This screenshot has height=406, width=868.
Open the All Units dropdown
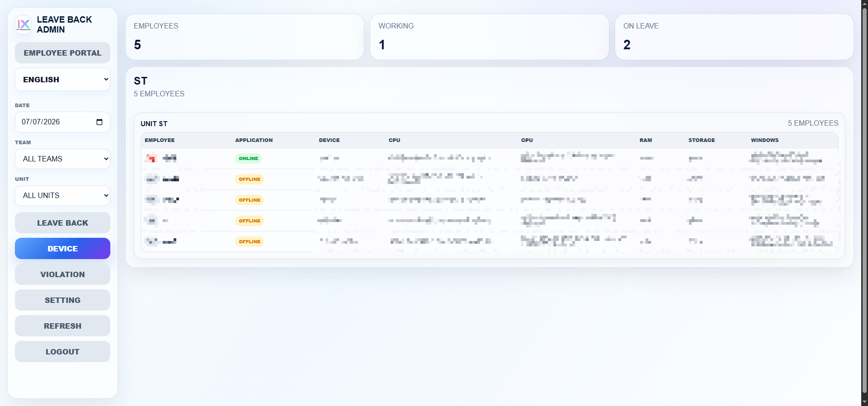click(x=62, y=196)
